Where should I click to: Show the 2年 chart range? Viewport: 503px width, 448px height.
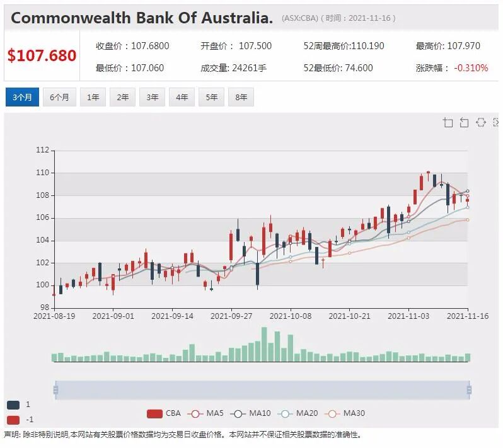122,97
